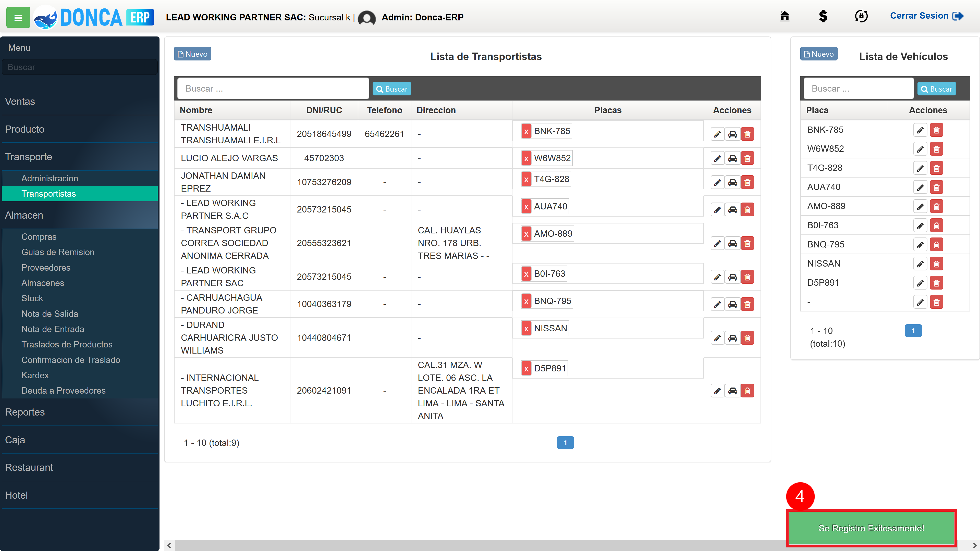Edit vehicle BNQ-795 in vehicle list

(x=920, y=245)
